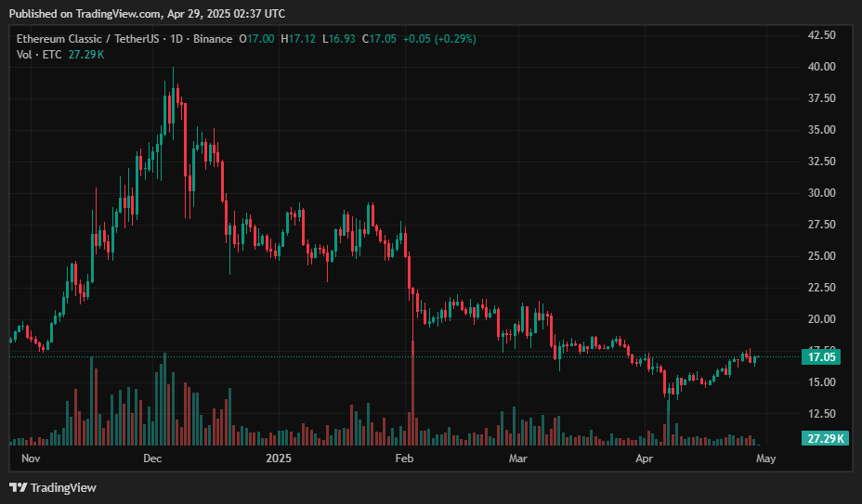This screenshot has width=862, height=504.
Task: Click the Dec label on time axis
Action: [152, 459]
